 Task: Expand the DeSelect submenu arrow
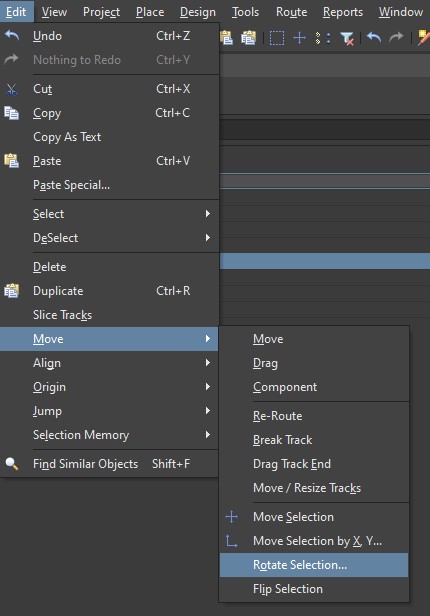[x=208, y=238]
